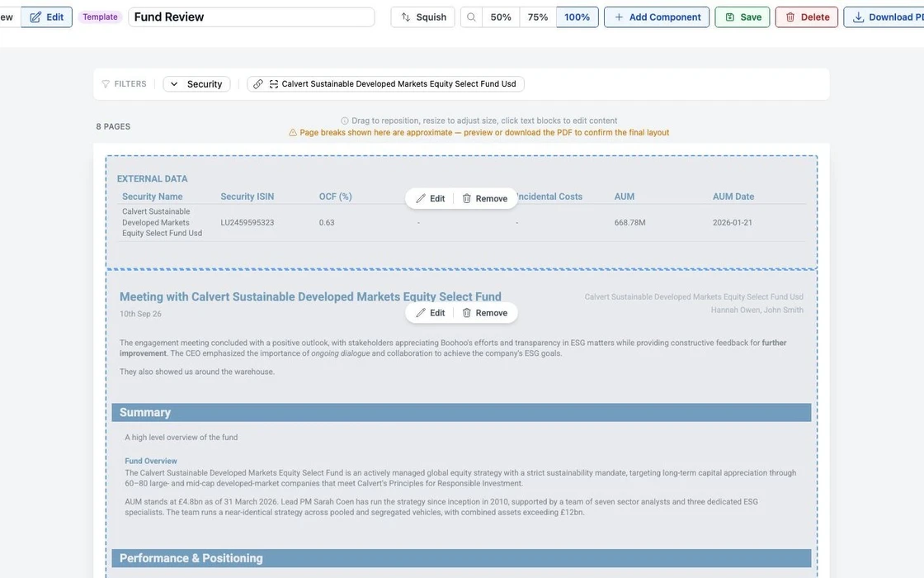924x578 pixels.
Task: Click the meeting date 10th Sep 26
Action: [x=140, y=314]
